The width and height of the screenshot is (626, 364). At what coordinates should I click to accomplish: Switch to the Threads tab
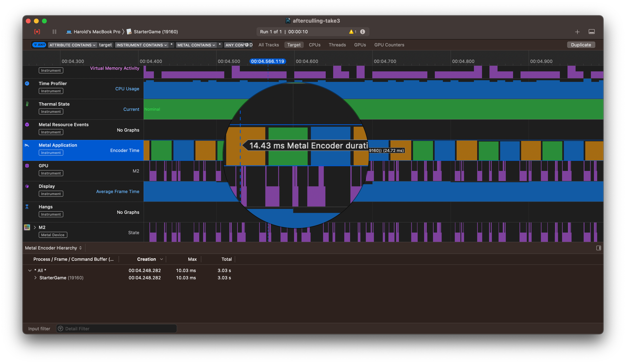(x=337, y=45)
